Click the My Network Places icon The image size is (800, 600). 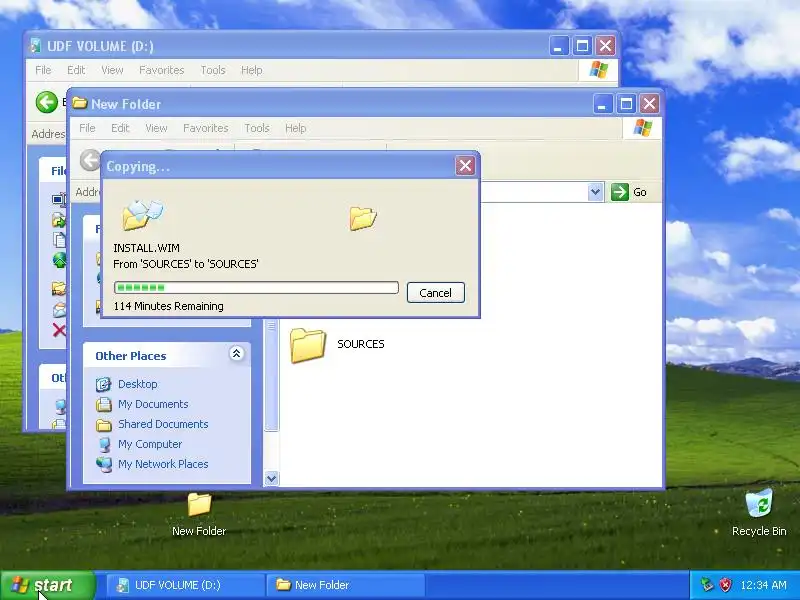click(x=104, y=464)
